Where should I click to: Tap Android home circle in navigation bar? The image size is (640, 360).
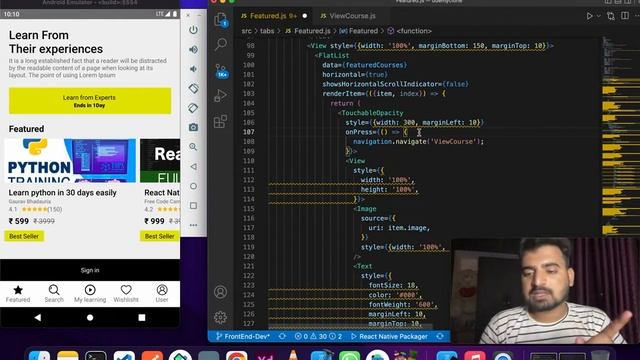pos(90,317)
